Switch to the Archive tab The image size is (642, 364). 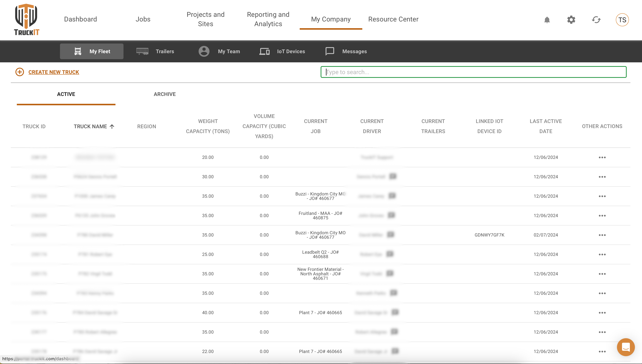click(165, 94)
